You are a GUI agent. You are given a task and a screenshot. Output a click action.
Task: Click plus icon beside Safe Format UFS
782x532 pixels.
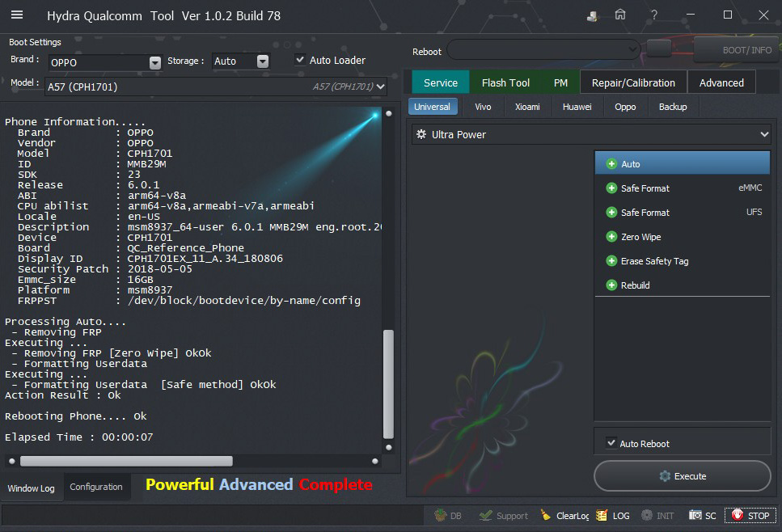point(611,213)
